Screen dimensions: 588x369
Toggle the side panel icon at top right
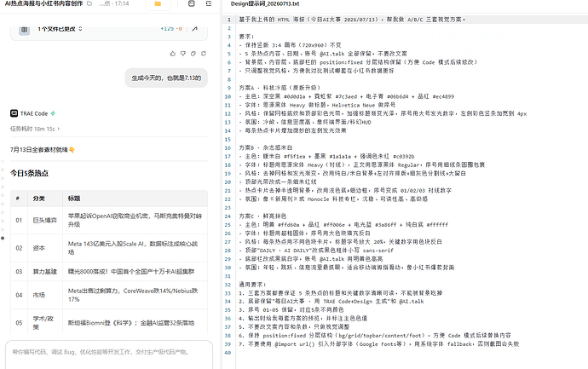[209, 3]
